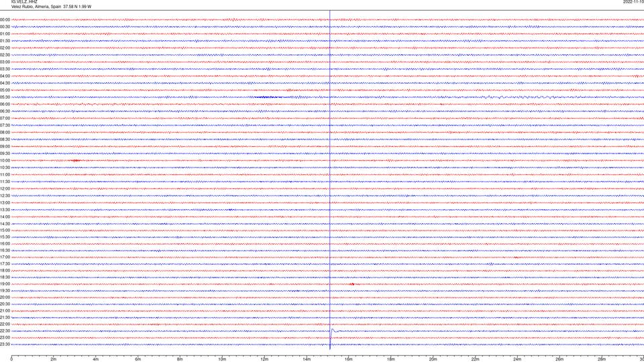Click the 8m tick label on the axis

click(x=180, y=359)
